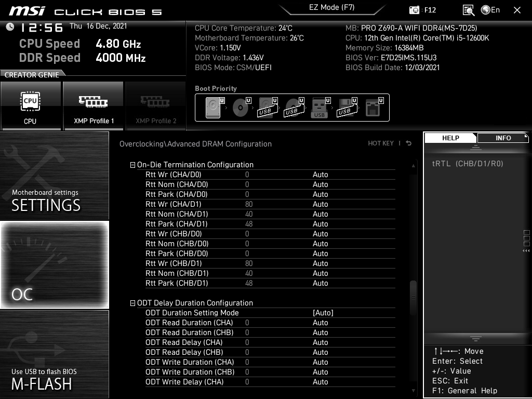The image size is (532, 399).
Task: Select the USB floppy boot device icon
Action: 347,108
